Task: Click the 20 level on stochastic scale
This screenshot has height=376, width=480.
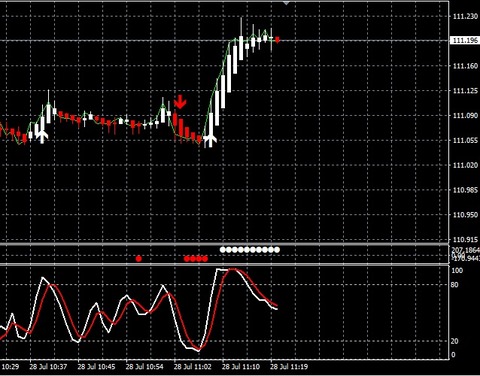Action: 454,341
